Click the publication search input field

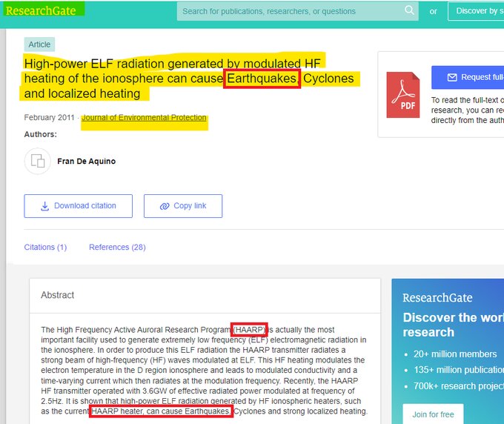(298, 11)
